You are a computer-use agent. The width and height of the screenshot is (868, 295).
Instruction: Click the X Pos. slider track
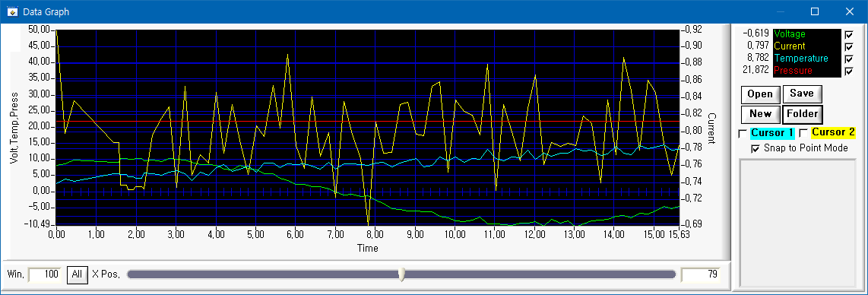[x=401, y=274]
